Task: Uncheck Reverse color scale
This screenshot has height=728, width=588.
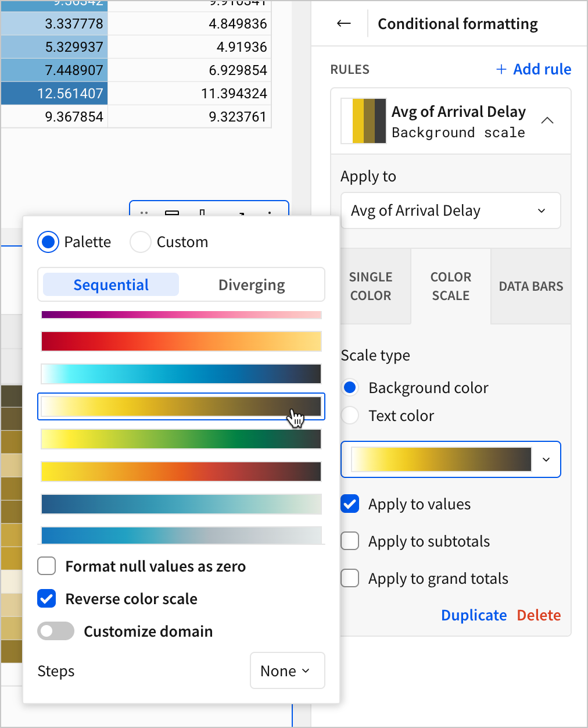Action: [46, 599]
